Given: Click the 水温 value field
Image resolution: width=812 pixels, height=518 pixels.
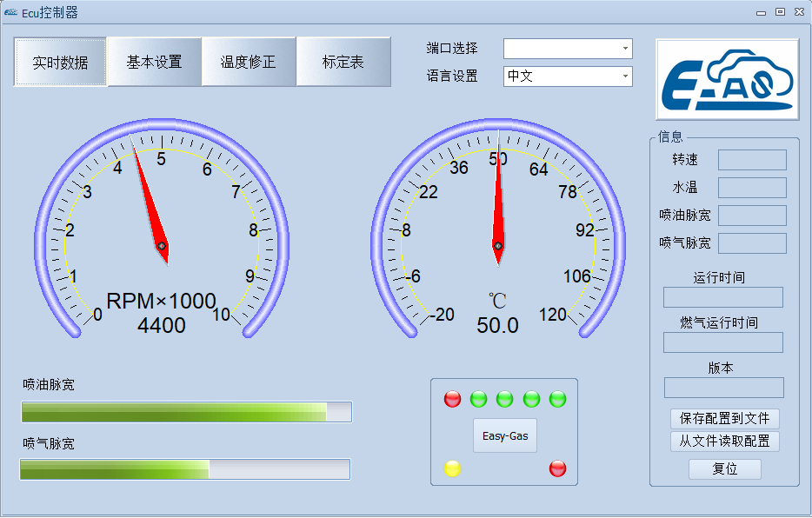Looking at the screenshot, I should [752, 188].
